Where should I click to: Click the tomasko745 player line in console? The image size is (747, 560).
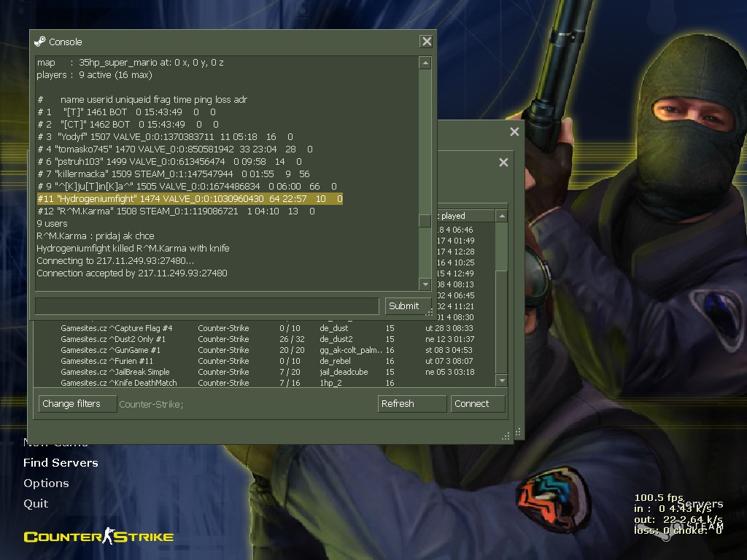click(175, 149)
